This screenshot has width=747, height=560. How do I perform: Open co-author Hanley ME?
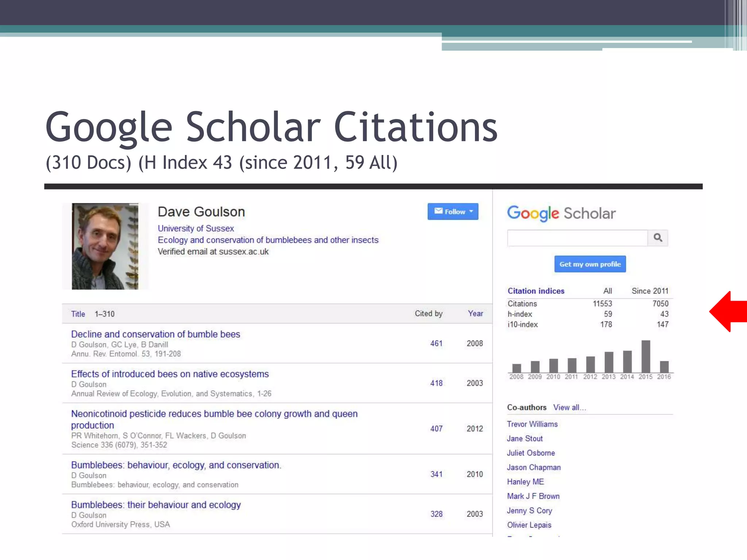525,482
